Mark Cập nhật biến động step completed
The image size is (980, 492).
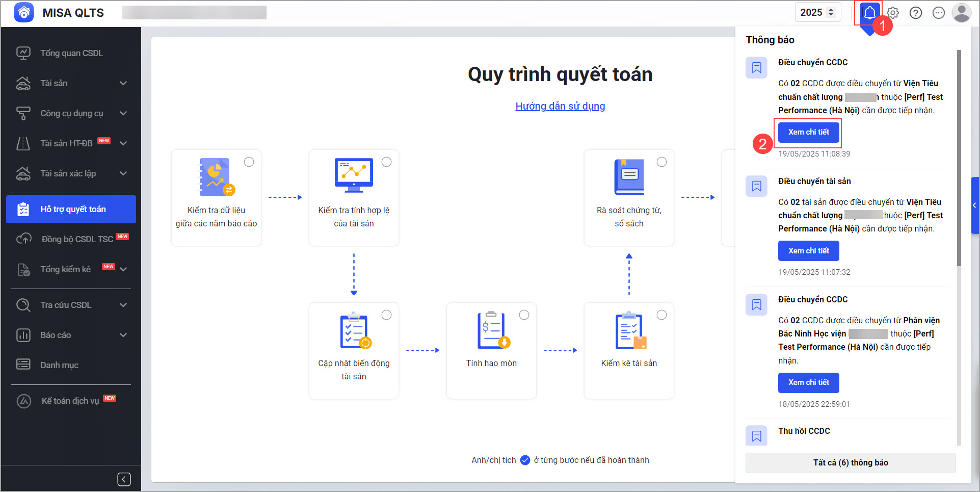387,315
